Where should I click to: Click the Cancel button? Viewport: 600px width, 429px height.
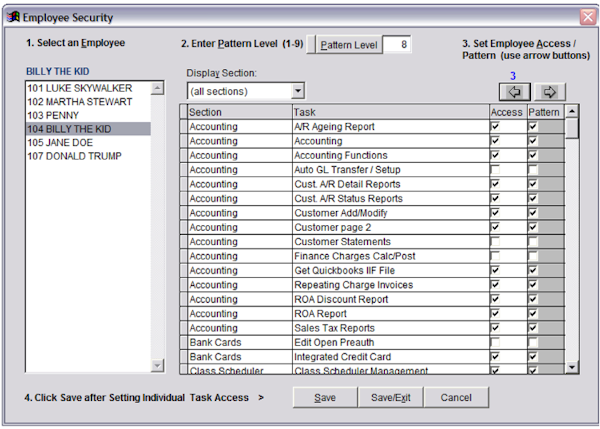coord(456,397)
